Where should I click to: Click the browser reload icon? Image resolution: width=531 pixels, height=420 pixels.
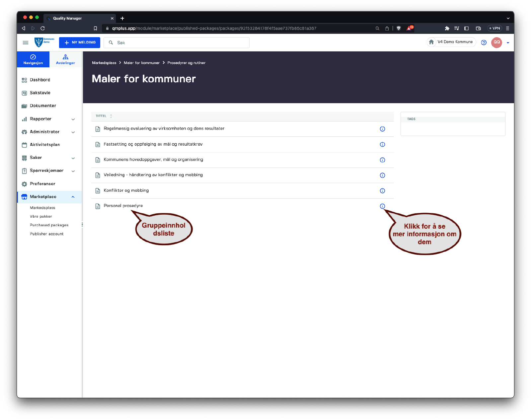pos(42,28)
